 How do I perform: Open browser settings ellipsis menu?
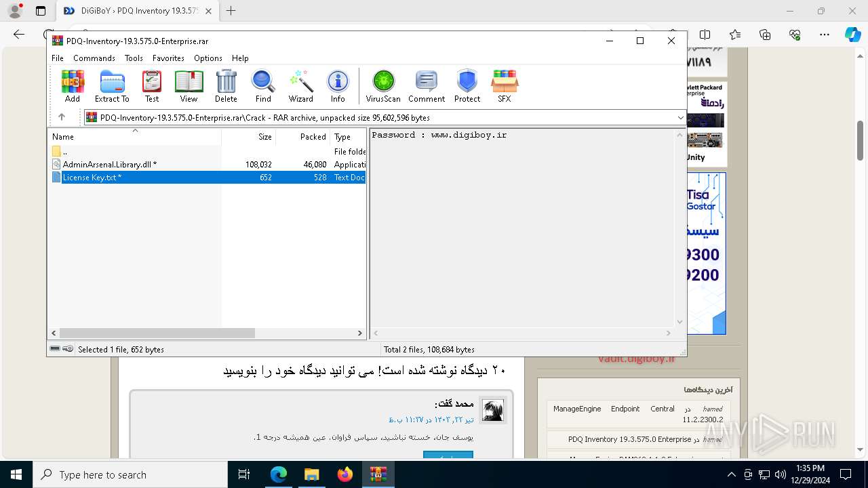click(x=825, y=35)
